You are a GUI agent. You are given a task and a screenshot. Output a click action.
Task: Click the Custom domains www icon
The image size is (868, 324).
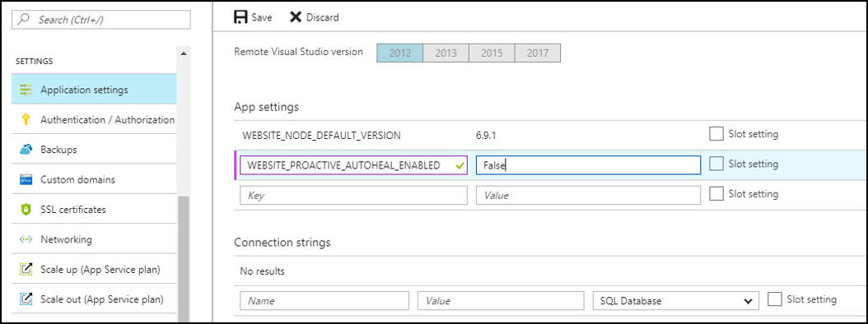(26, 180)
